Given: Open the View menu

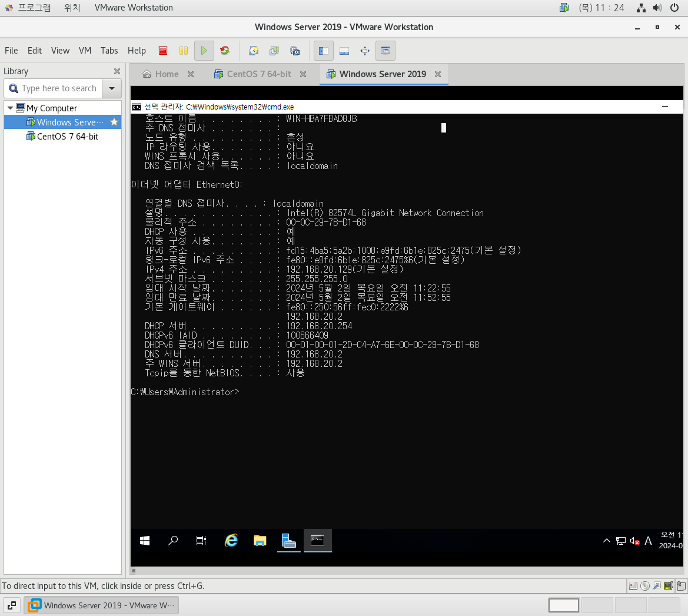Looking at the screenshot, I should 60,51.
